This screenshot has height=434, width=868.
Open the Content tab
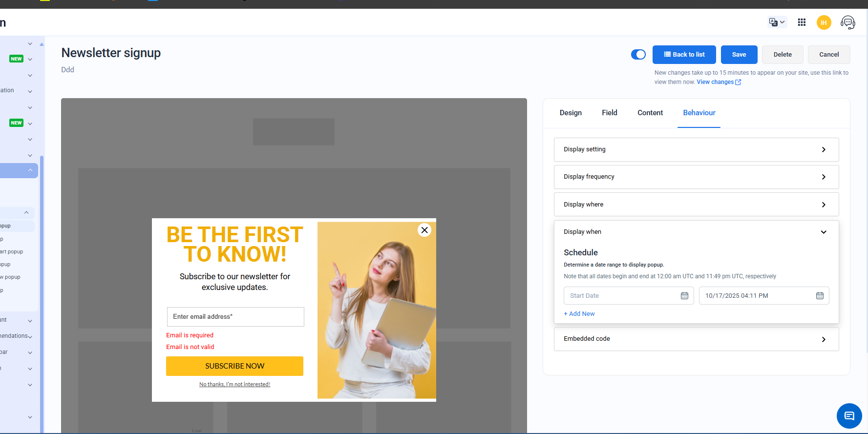(x=650, y=113)
